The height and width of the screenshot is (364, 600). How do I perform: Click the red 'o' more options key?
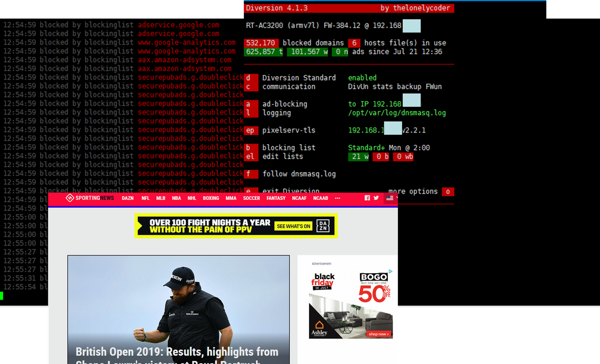448,192
